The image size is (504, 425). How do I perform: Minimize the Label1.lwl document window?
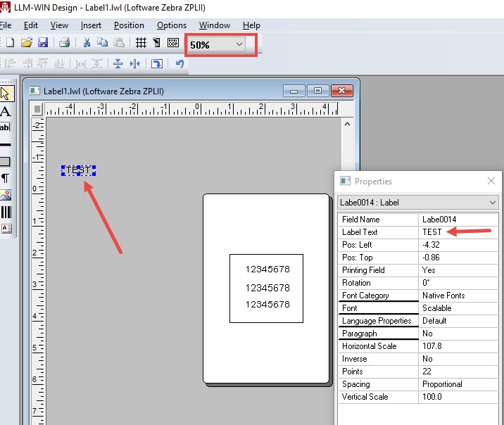(294, 91)
